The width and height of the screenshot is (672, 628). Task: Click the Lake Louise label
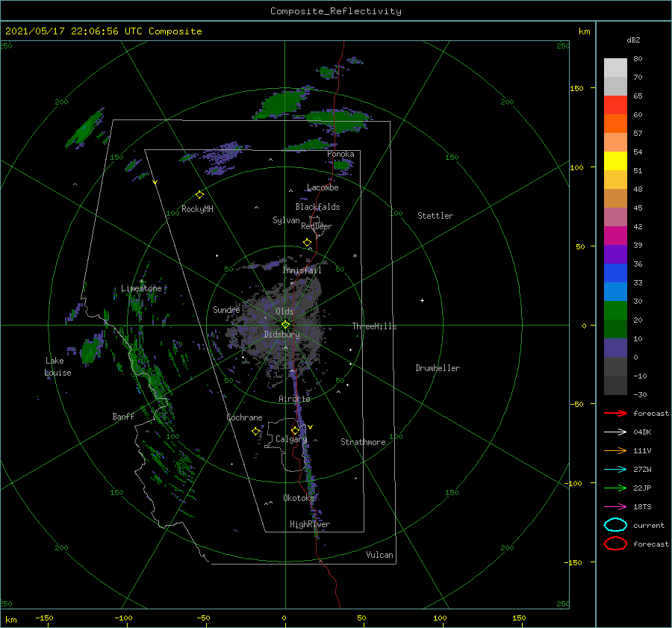click(57, 367)
